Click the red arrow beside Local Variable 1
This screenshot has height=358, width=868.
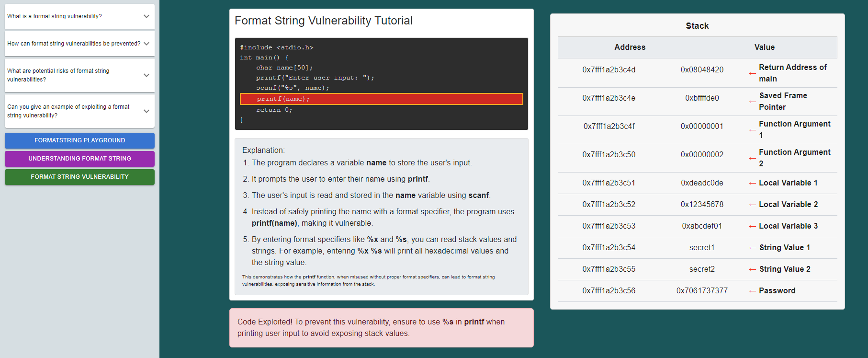coord(752,183)
